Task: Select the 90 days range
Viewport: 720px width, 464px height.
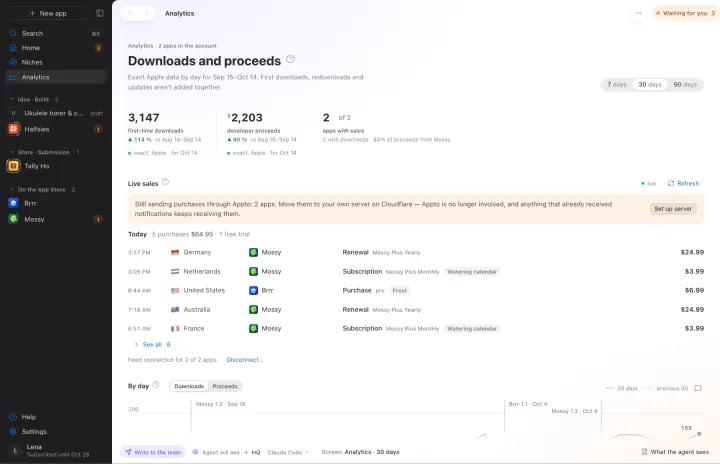Action: coord(685,85)
